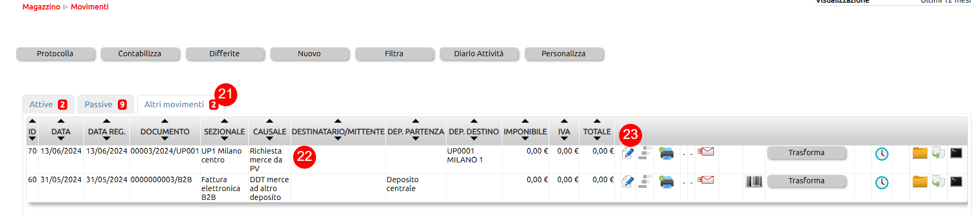This screenshot has width=980, height=215.
Task: Click Trasforma for movement 70
Action: click(x=806, y=153)
